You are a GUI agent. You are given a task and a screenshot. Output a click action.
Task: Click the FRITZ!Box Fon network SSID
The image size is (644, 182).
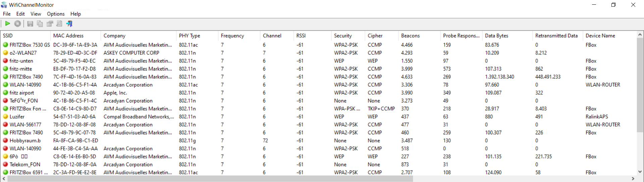click(x=28, y=109)
